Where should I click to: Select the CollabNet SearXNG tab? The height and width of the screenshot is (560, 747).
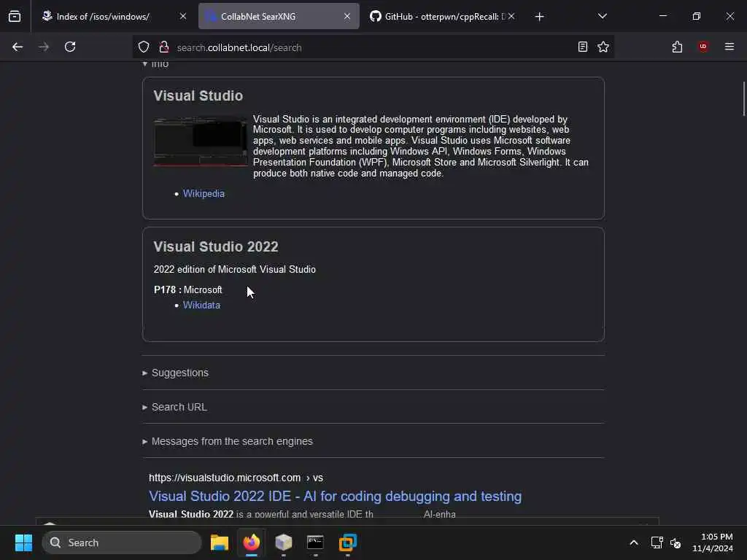click(279, 16)
